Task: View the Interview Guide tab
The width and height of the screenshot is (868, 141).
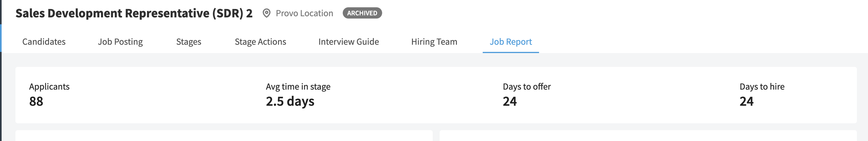Action: pos(348,41)
